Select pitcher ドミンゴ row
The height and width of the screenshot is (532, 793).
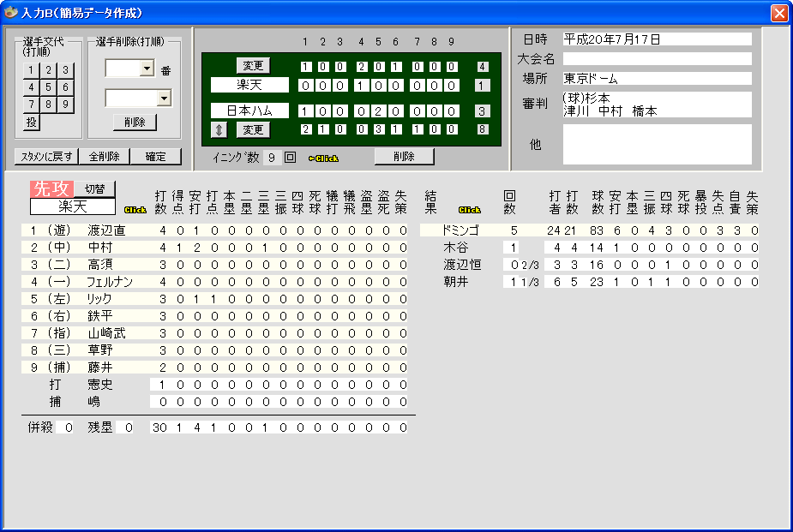(589, 230)
